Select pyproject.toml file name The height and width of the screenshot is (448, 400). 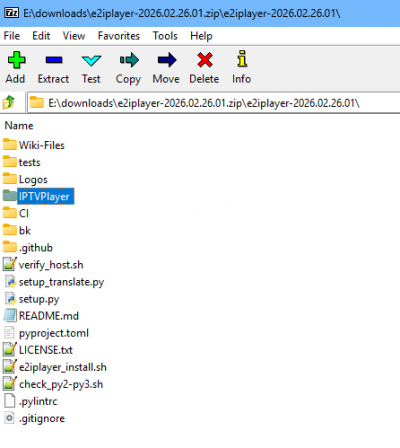coord(54,333)
